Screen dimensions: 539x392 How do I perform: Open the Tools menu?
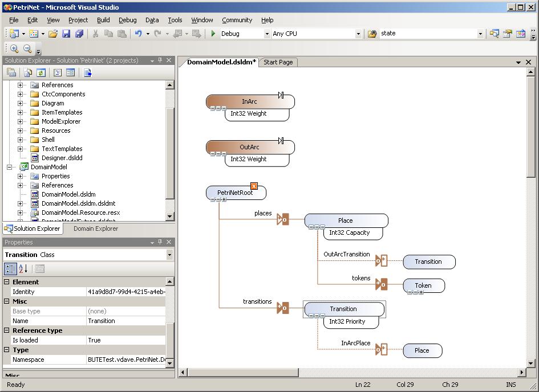(x=175, y=21)
